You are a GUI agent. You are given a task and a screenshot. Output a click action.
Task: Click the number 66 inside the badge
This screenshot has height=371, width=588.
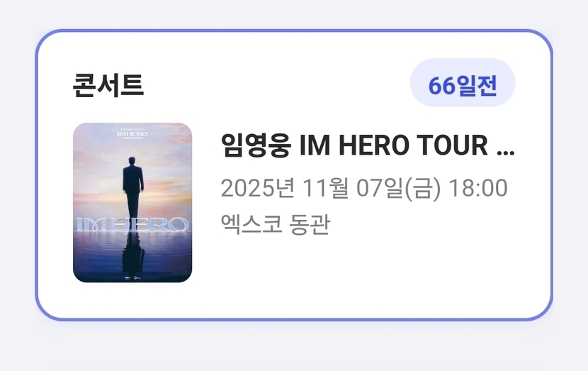pyautogui.click(x=441, y=86)
